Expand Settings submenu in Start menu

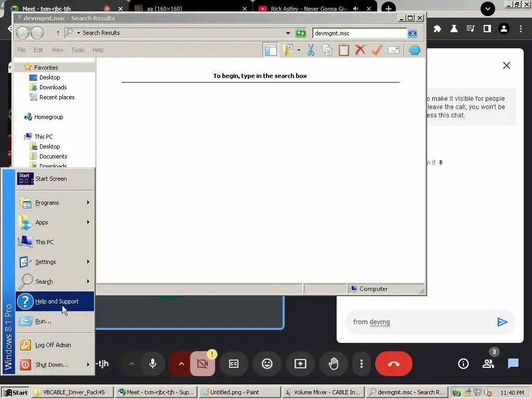(x=55, y=262)
